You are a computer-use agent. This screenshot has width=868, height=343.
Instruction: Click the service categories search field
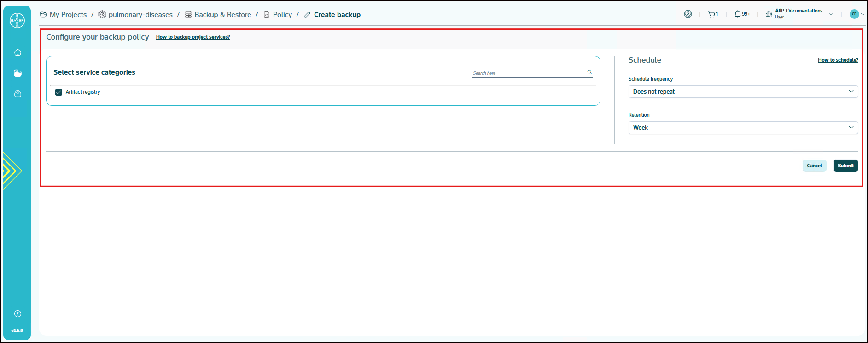[x=527, y=73]
